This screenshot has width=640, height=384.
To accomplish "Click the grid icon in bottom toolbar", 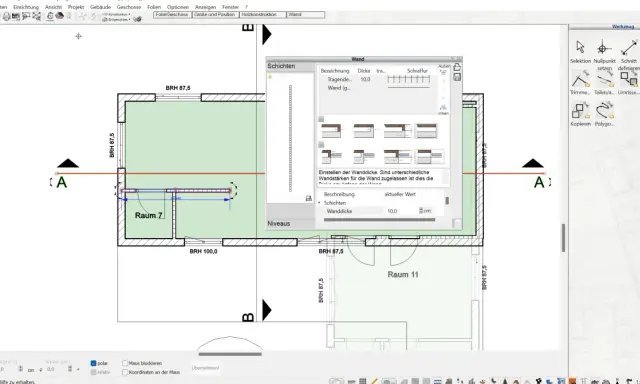I will (x=362, y=381).
